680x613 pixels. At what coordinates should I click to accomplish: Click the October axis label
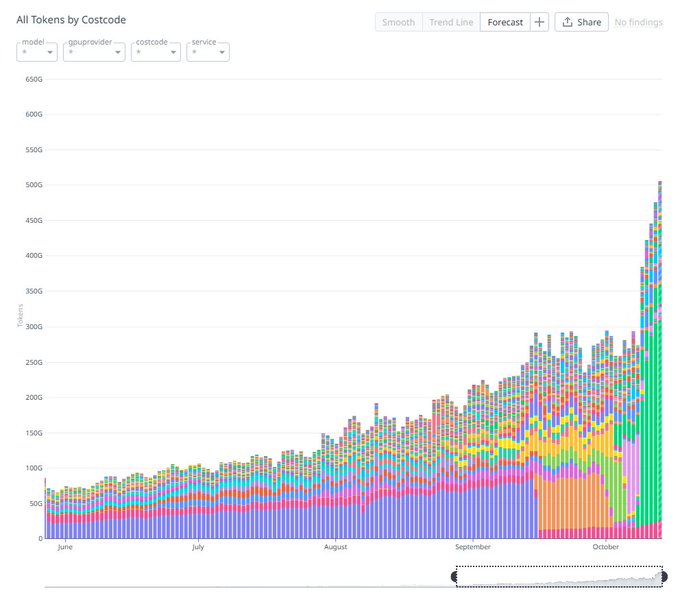click(606, 547)
